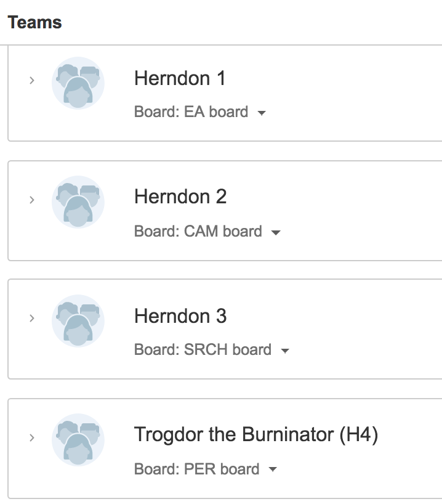Click the Herndon 1 team avatar icon
The height and width of the screenshot is (504, 442).
[78, 83]
